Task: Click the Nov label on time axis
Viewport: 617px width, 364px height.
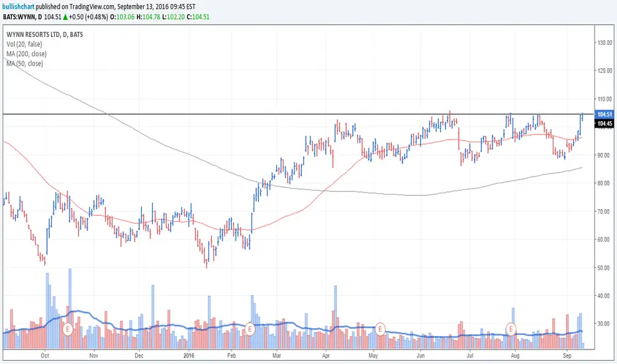Action: [93, 356]
